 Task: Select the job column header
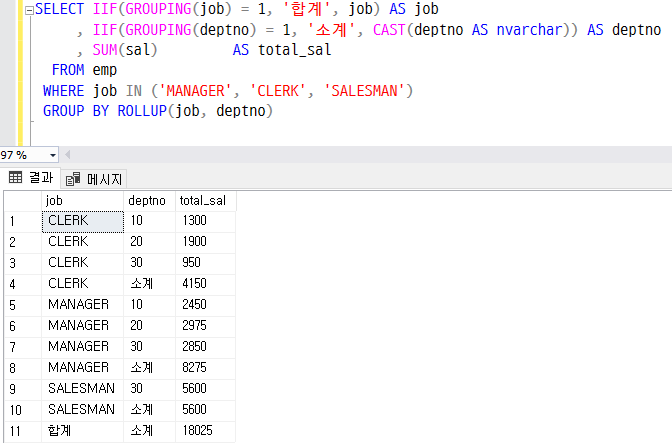click(x=83, y=201)
